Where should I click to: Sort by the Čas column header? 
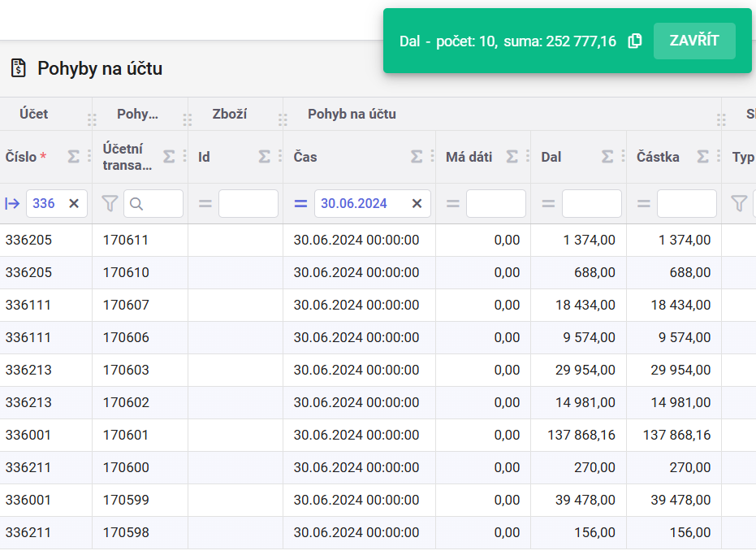point(305,157)
